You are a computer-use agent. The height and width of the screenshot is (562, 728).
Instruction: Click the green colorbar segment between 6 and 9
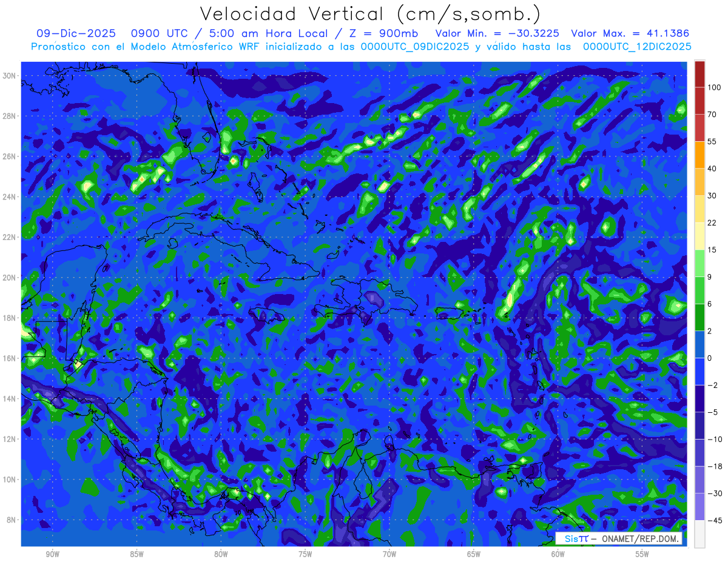[699, 290]
